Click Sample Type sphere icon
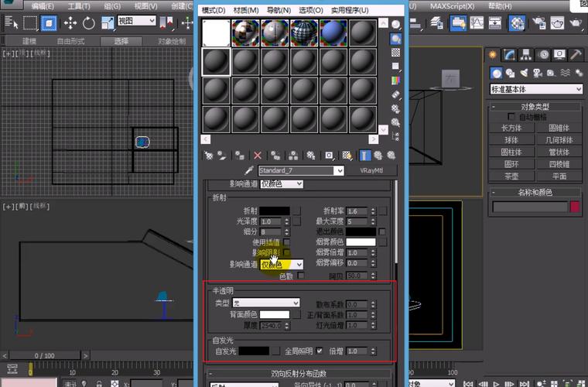Screen dimensions: 588x387 coord(395,25)
